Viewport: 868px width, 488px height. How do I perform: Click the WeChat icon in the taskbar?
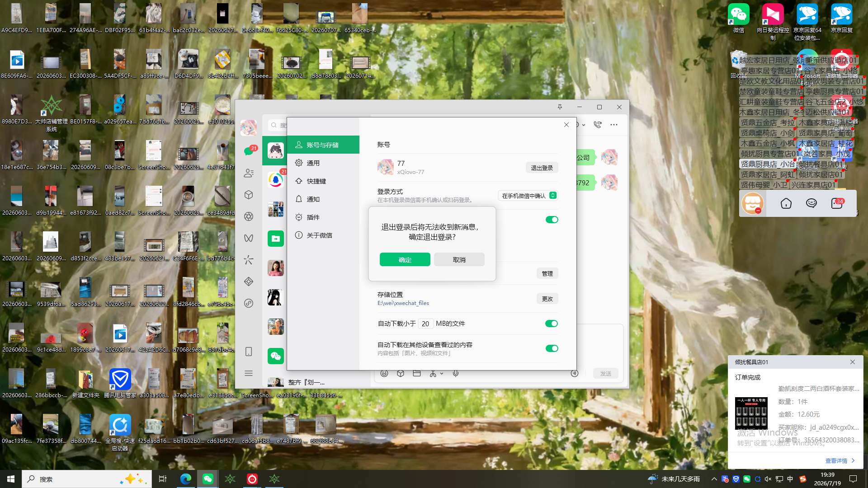pyautogui.click(x=208, y=479)
